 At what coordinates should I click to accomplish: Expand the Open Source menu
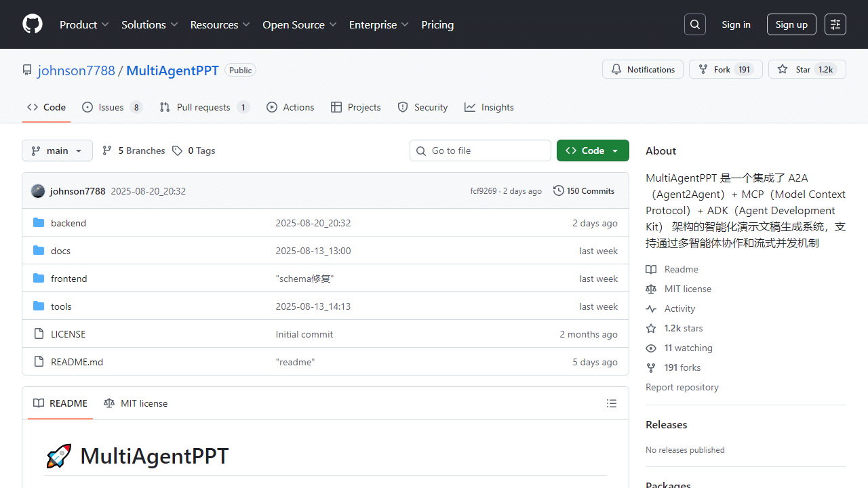coord(300,24)
